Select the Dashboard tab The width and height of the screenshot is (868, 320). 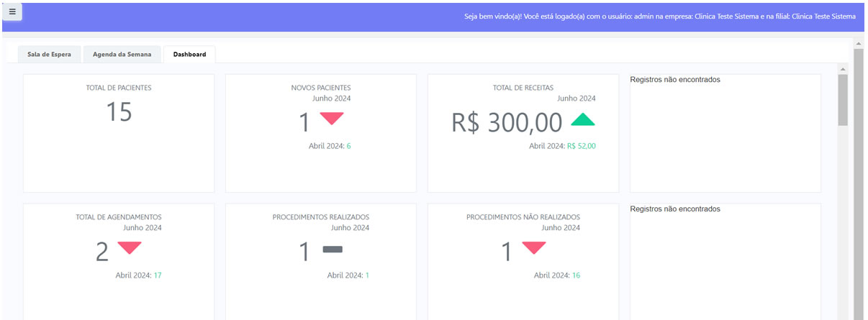(x=189, y=55)
